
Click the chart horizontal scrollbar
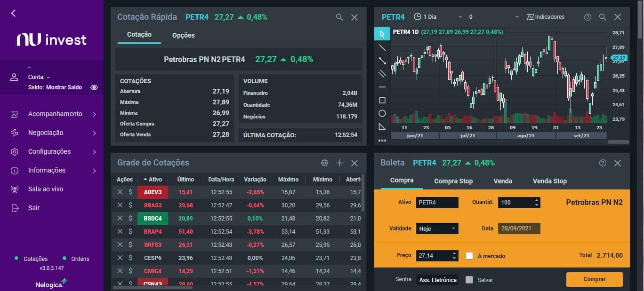(618, 142)
